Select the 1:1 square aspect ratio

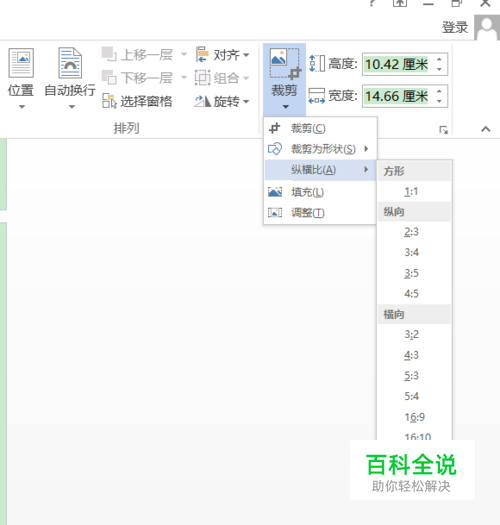click(414, 192)
